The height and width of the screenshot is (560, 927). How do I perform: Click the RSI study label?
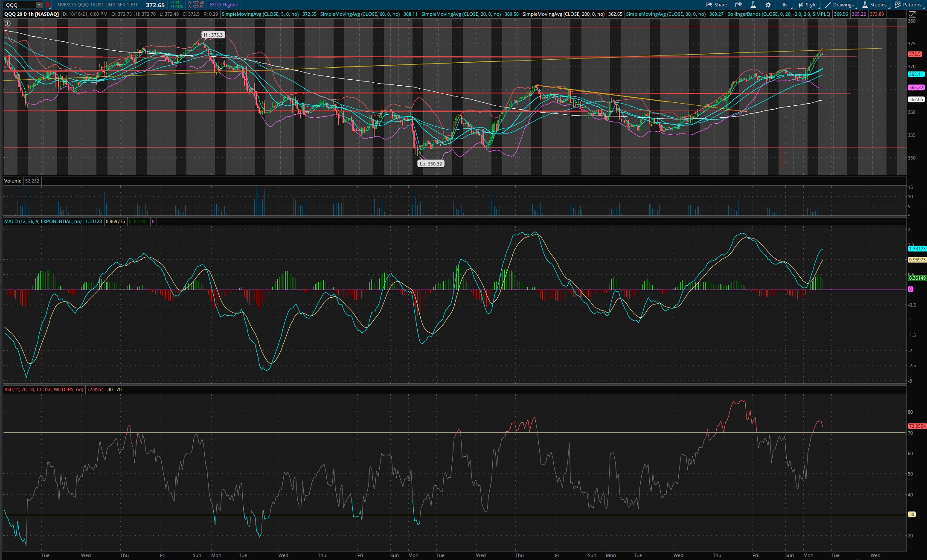point(44,389)
